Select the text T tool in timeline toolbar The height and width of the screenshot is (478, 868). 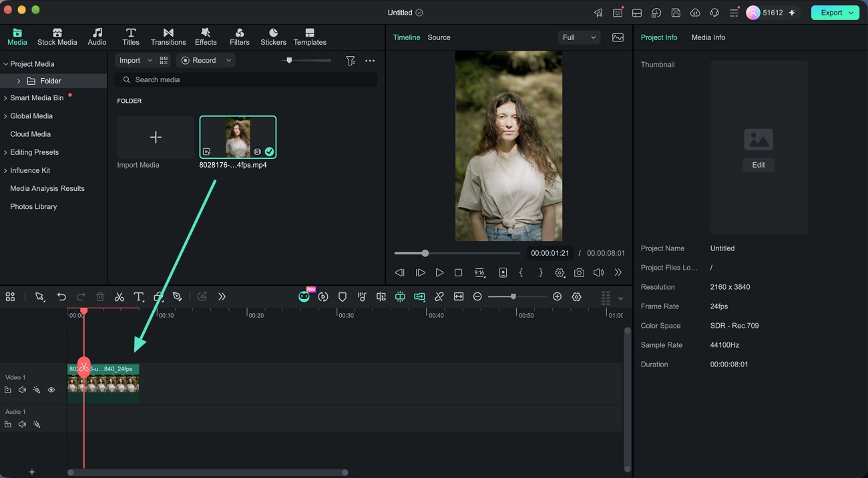[139, 297]
